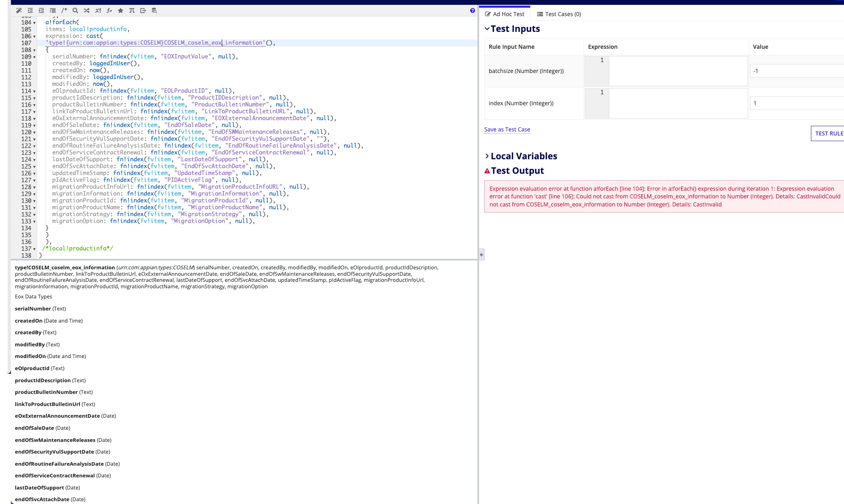Open search with the magnifier icon
The image size is (844, 504).
(75, 10)
